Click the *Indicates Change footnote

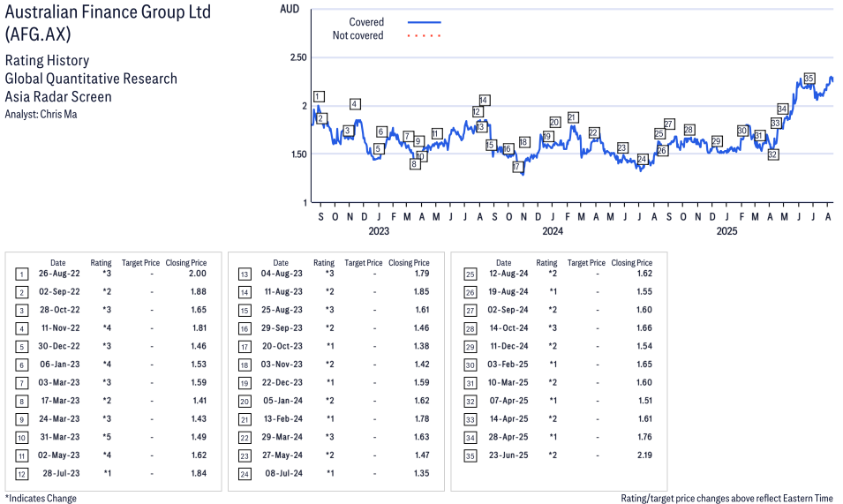41,498
